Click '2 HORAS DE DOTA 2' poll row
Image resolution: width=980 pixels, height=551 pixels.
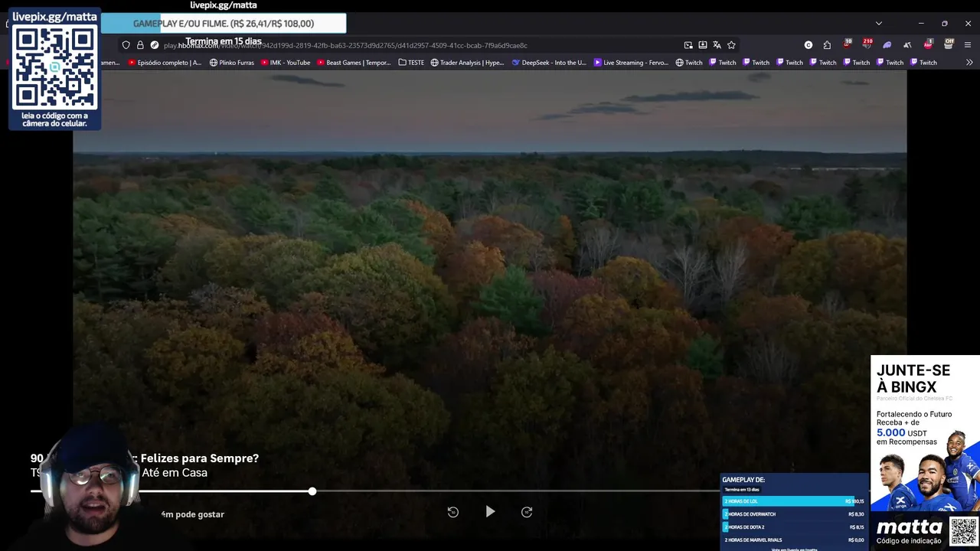click(x=794, y=527)
